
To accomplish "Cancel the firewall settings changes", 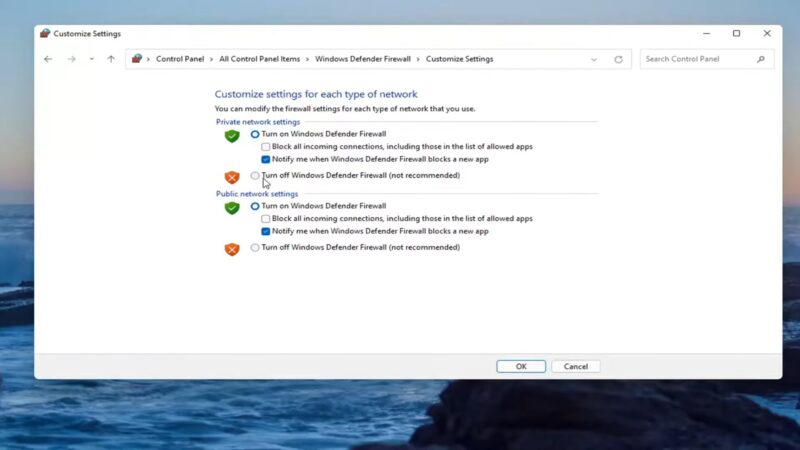I will (576, 366).
